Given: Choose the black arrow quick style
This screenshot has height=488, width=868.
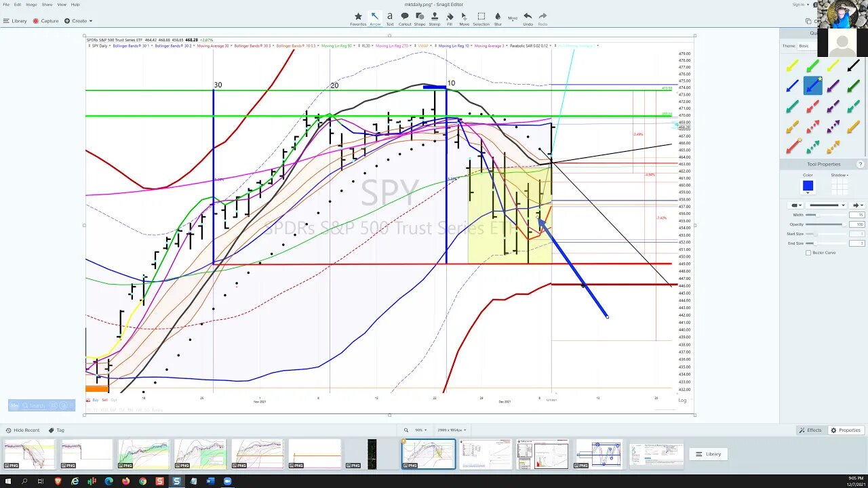Looking at the screenshot, I should click(x=853, y=66).
